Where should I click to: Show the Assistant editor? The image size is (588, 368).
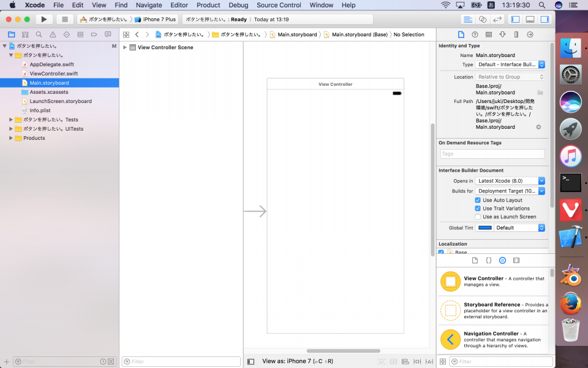coord(483,20)
